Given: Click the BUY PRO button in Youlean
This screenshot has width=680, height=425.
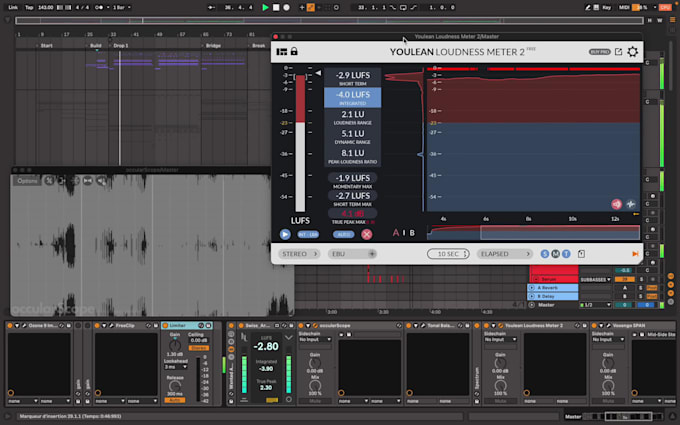Looking at the screenshot, I should [599, 52].
